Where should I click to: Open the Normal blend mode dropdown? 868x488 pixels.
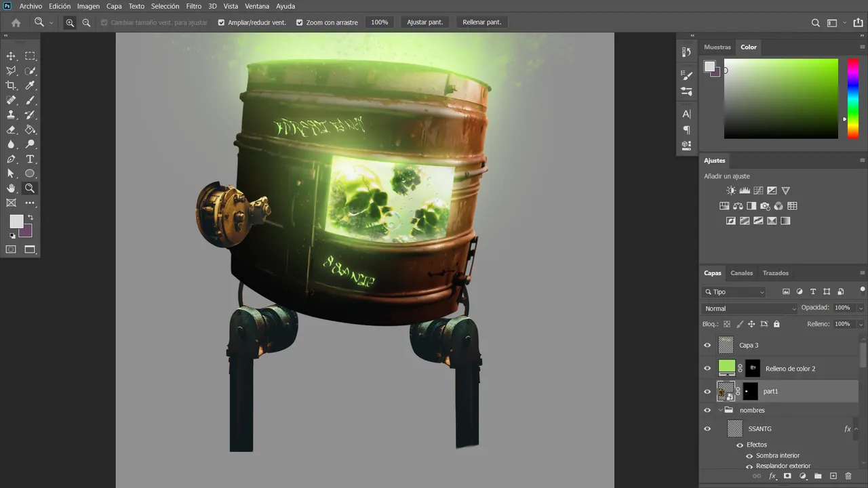(750, 308)
